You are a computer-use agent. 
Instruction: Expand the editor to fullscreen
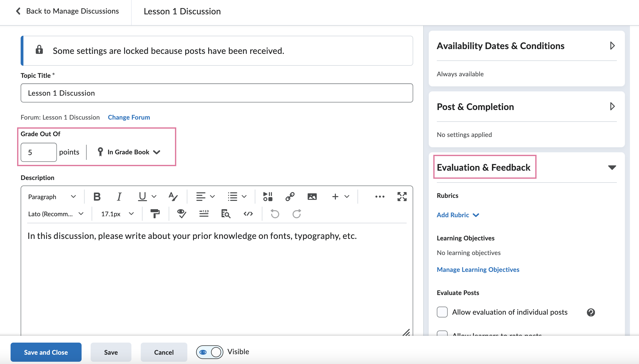point(402,197)
